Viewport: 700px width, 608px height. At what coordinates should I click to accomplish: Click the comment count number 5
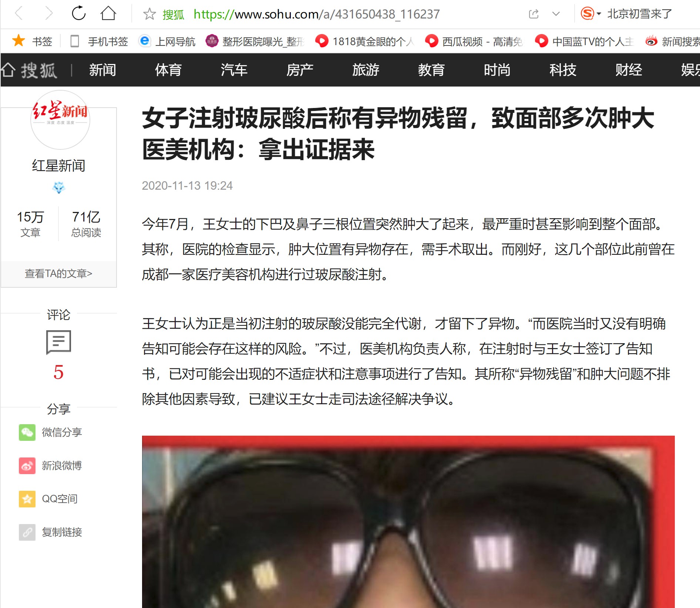[x=58, y=372]
